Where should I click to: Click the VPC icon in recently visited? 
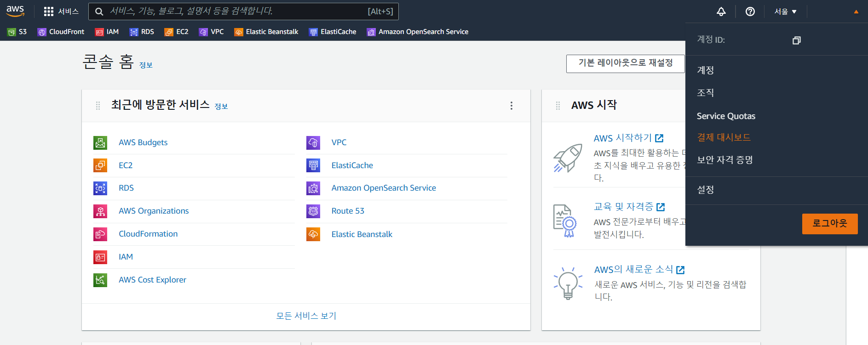pyautogui.click(x=313, y=142)
